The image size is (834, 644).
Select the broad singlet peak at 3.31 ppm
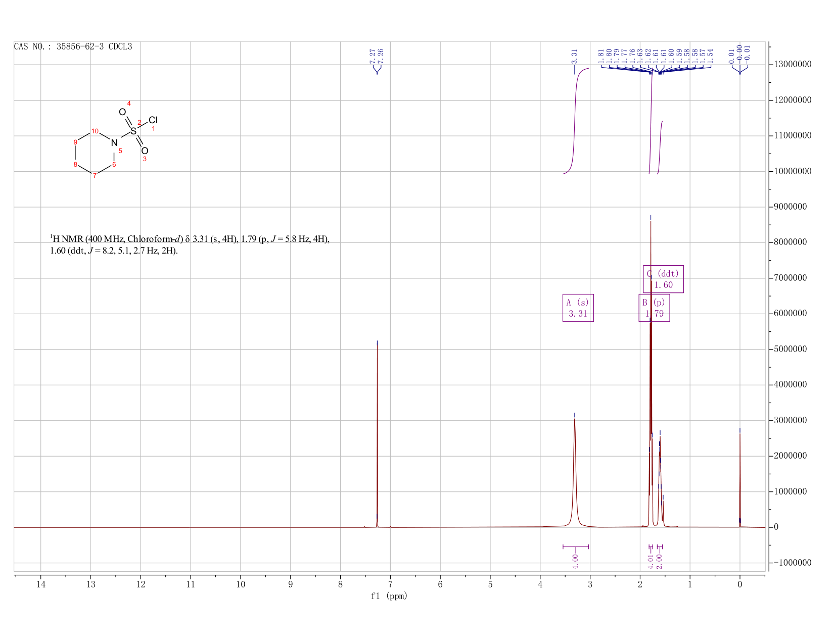click(x=575, y=472)
